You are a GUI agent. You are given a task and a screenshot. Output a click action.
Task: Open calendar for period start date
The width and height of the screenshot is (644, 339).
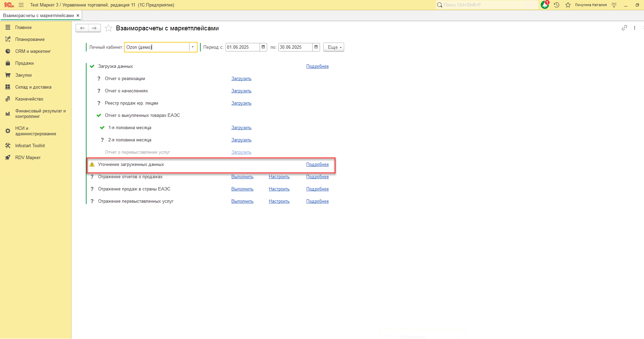tap(263, 47)
